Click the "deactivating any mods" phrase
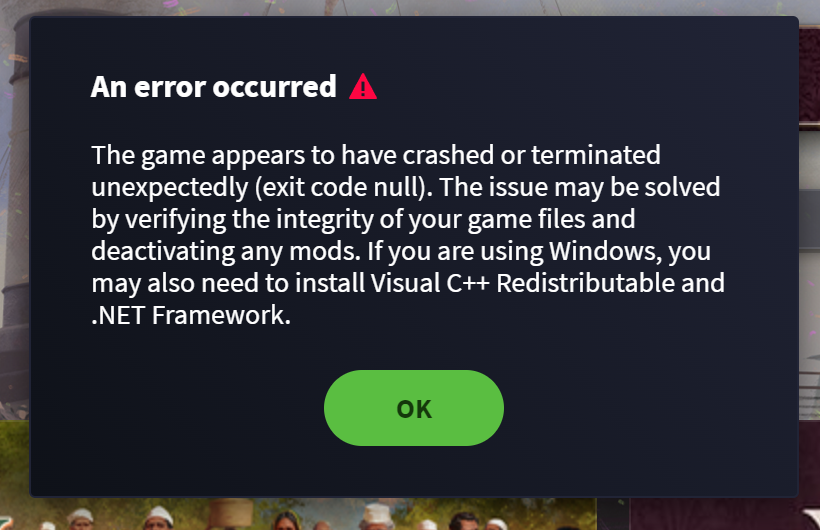The image size is (820, 530). pos(226,251)
